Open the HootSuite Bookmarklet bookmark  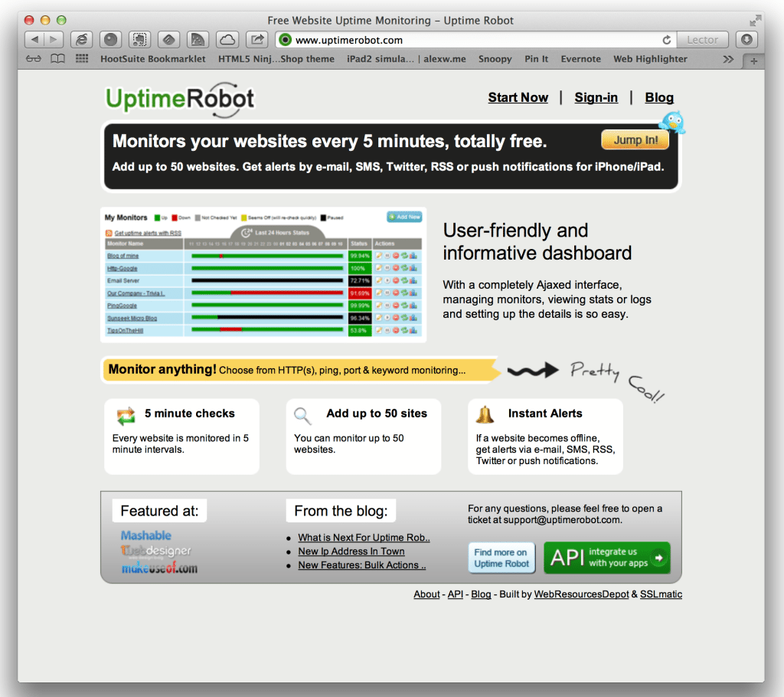pos(153,59)
